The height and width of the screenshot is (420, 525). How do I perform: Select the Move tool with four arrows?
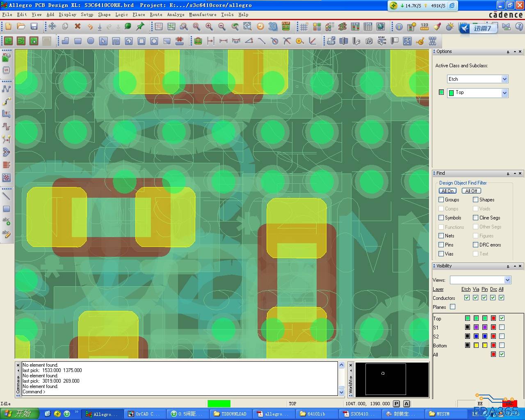[x=52, y=27]
